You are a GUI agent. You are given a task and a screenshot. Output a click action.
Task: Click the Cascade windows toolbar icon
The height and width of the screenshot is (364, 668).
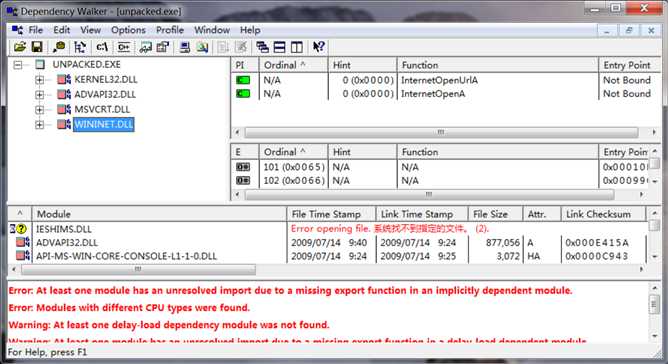coord(262,47)
